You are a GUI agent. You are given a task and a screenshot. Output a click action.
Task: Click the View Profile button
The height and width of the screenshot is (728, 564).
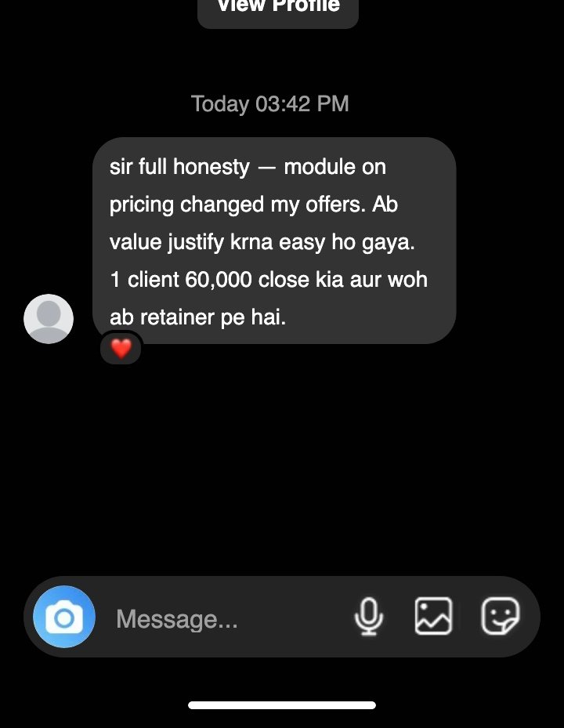[x=278, y=8]
